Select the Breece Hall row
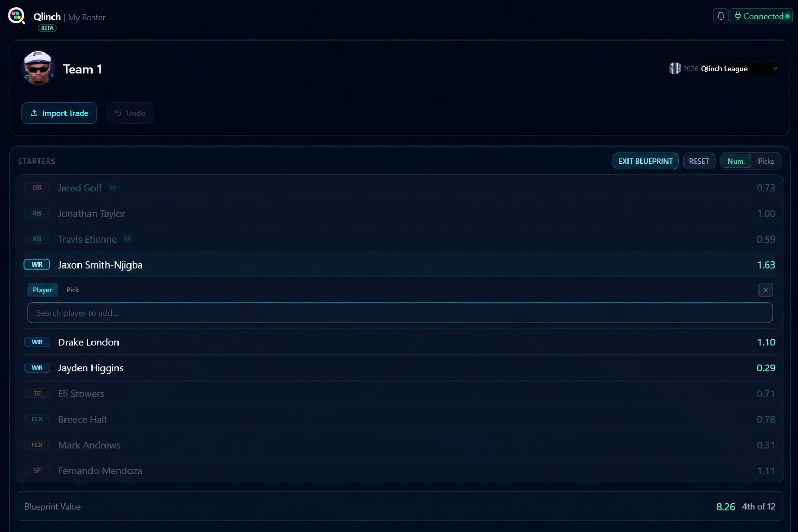This screenshot has width=798, height=532. [400, 419]
